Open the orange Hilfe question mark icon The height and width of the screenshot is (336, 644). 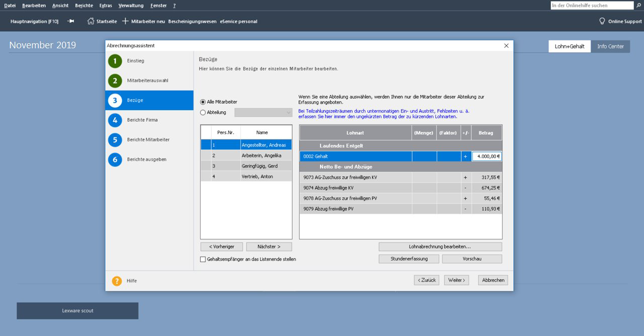(117, 281)
